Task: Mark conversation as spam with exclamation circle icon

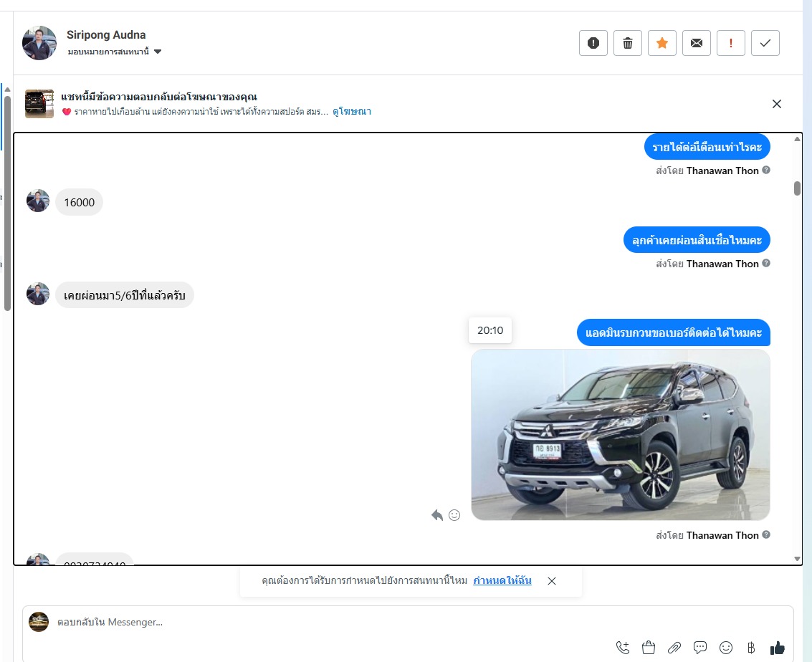Action: [593, 43]
